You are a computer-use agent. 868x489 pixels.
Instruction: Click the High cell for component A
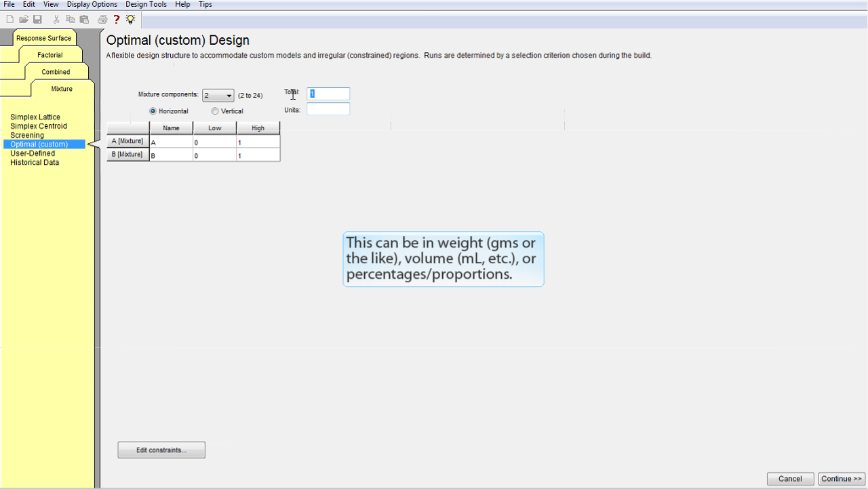[x=258, y=142]
